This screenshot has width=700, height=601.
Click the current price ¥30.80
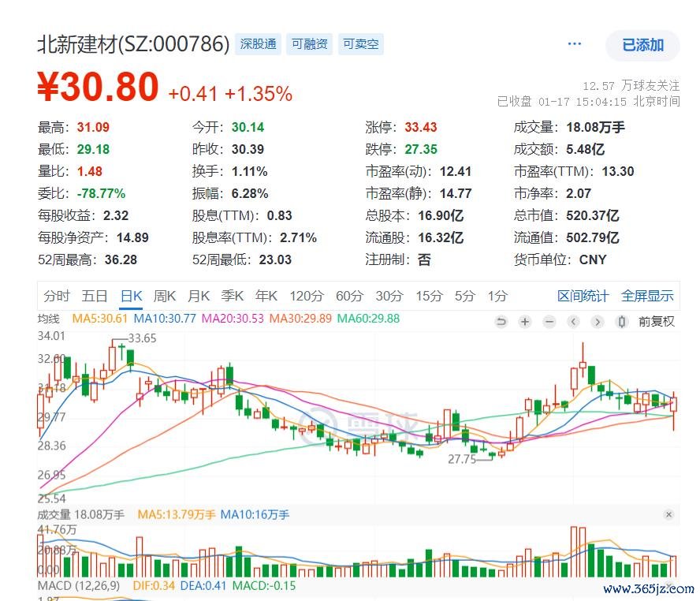(x=99, y=87)
